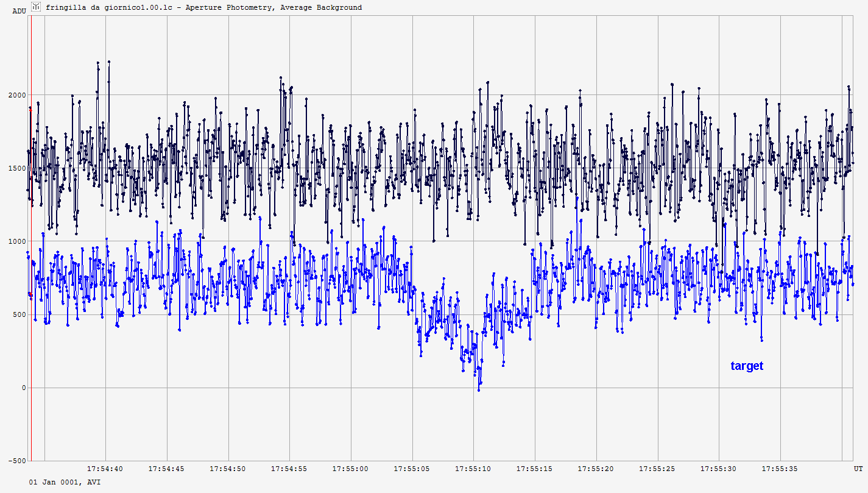Click the 17:54:40 time label
The height and width of the screenshot is (493, 868).
pyautogui.click(x=105, y=469)
